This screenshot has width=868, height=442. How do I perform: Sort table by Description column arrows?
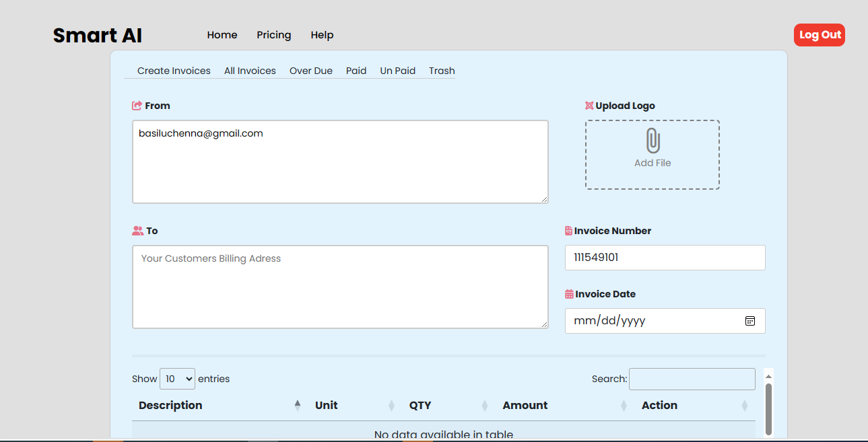click(298, 405)
